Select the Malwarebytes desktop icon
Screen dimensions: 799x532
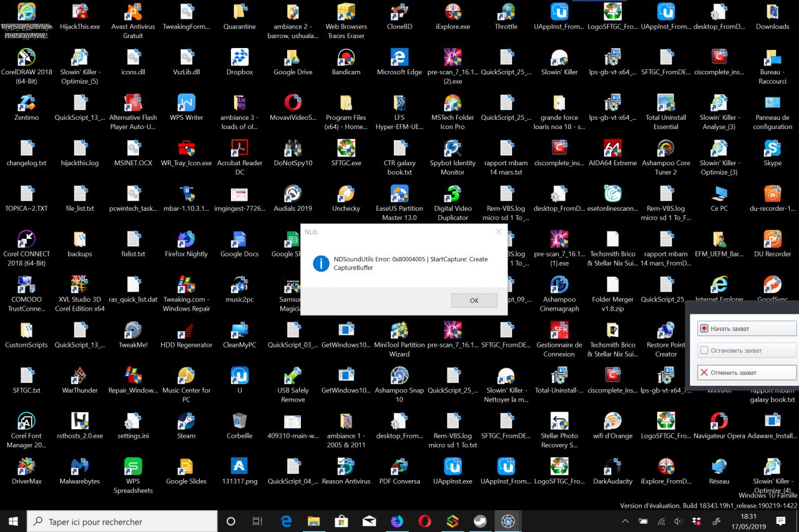pyautogui.click(x=80, y=472)
